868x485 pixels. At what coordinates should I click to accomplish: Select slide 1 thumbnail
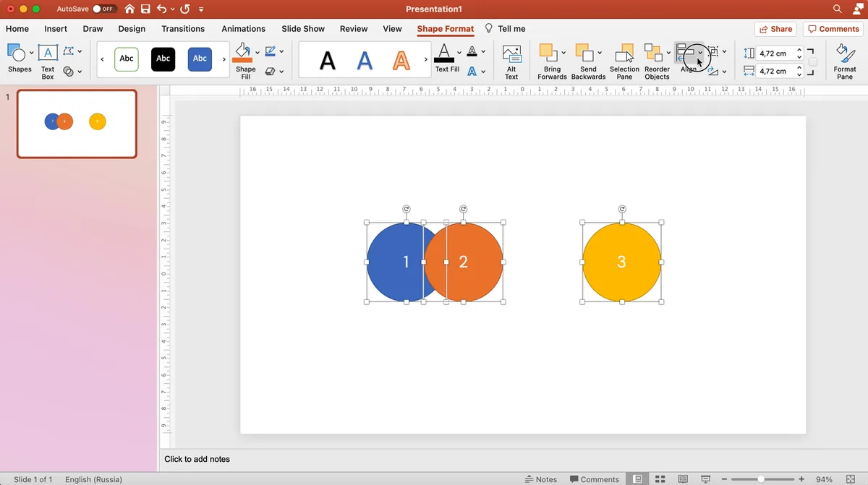pyautogui.click(x=77, y=124)
